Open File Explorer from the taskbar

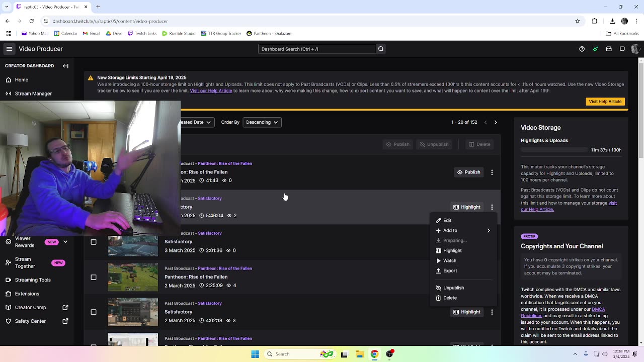tap(360, 354)
